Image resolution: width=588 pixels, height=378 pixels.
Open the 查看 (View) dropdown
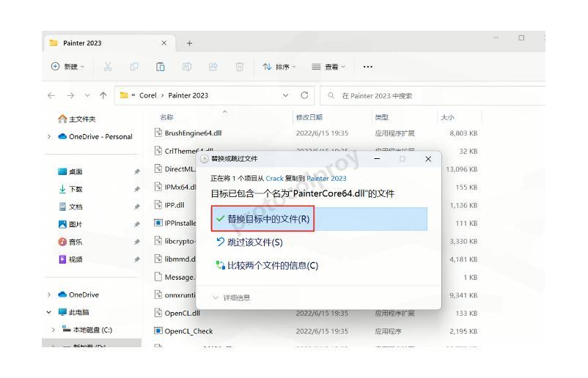pos(328,67)
